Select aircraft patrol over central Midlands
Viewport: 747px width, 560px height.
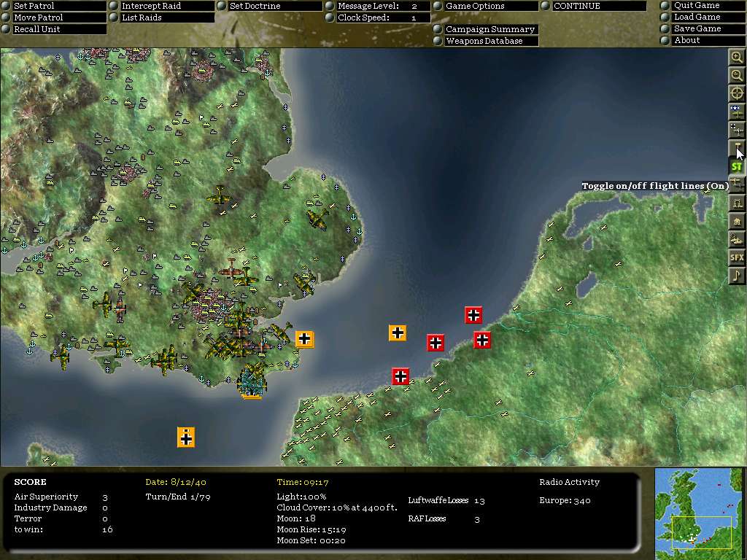tap(219, 196)
